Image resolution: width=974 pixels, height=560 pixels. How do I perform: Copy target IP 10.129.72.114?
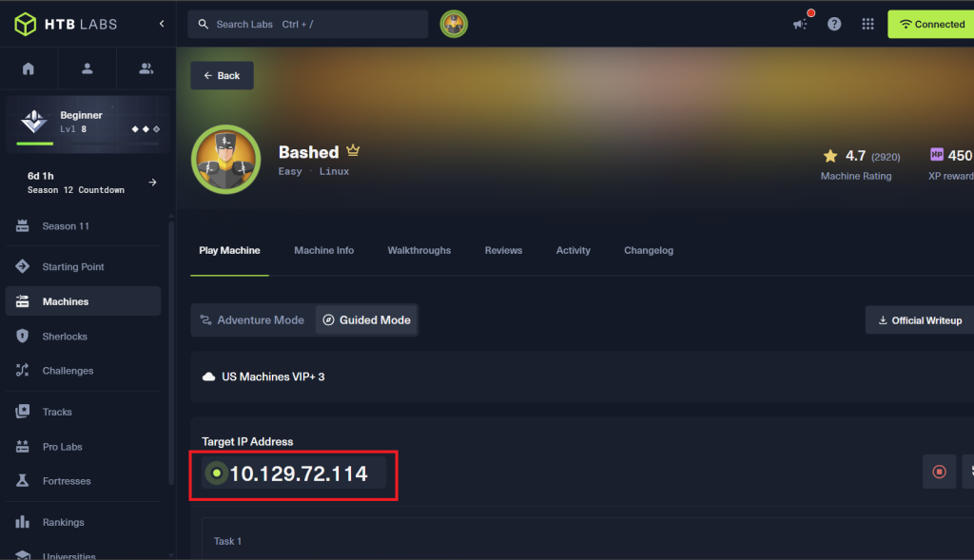298,473
